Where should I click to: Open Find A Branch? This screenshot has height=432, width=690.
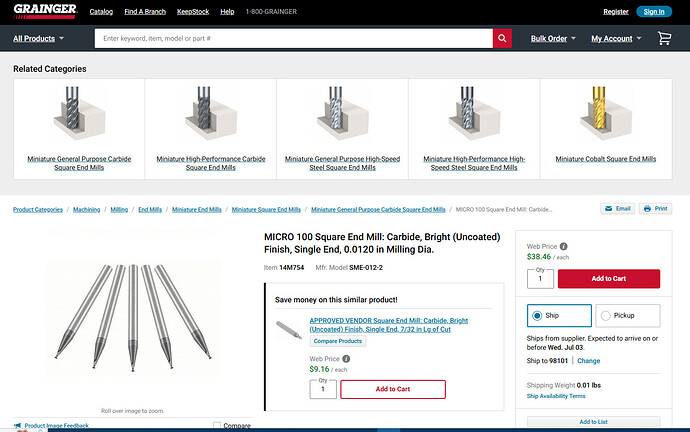tap(145, 11)
